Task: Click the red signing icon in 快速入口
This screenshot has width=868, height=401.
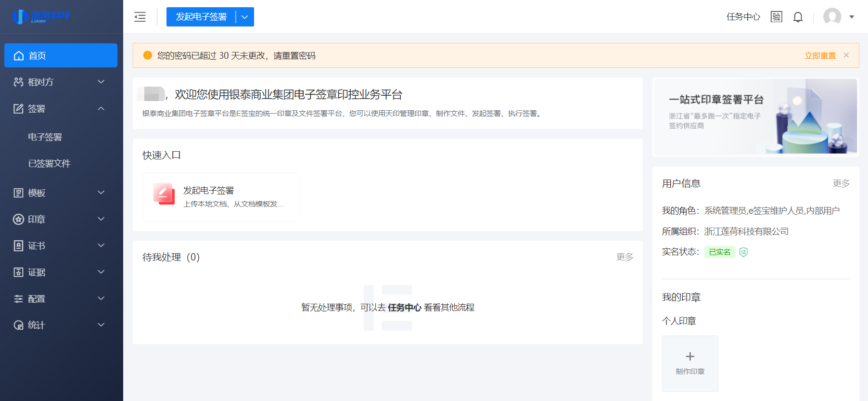Action: (x=164, y=194)
